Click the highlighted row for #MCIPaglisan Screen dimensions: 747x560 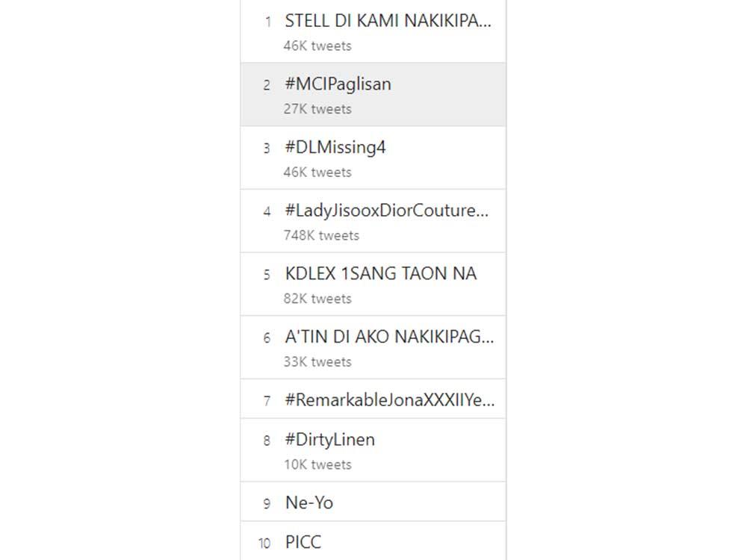pos(373,94)
